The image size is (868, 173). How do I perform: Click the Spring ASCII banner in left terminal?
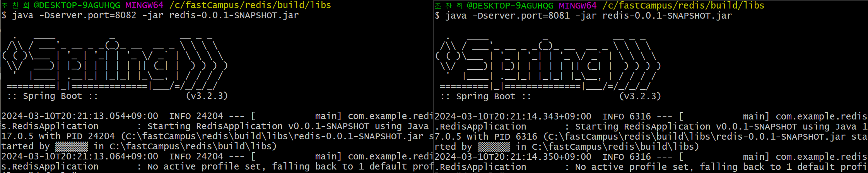tap(115, 63)
